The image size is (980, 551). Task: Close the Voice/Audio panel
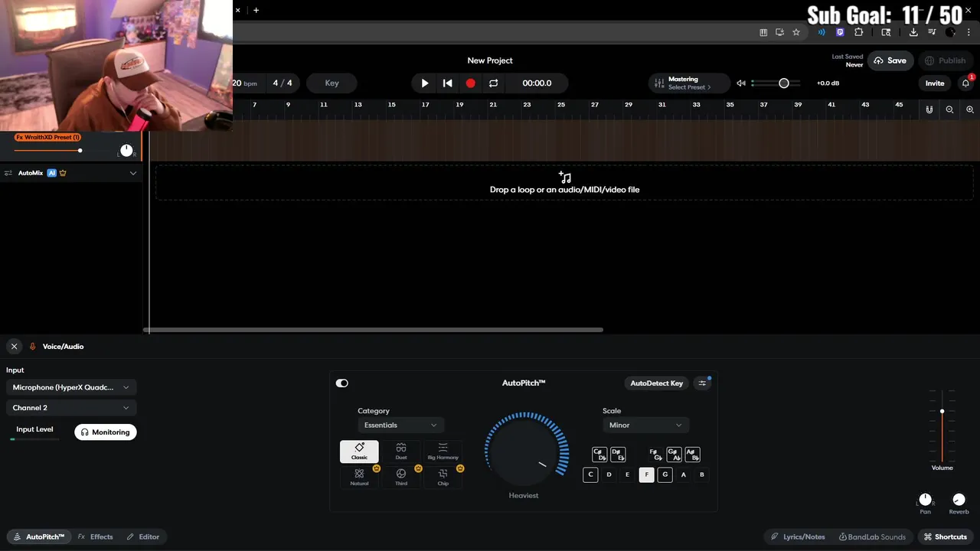pyautogui.click(x=14, y=347)
